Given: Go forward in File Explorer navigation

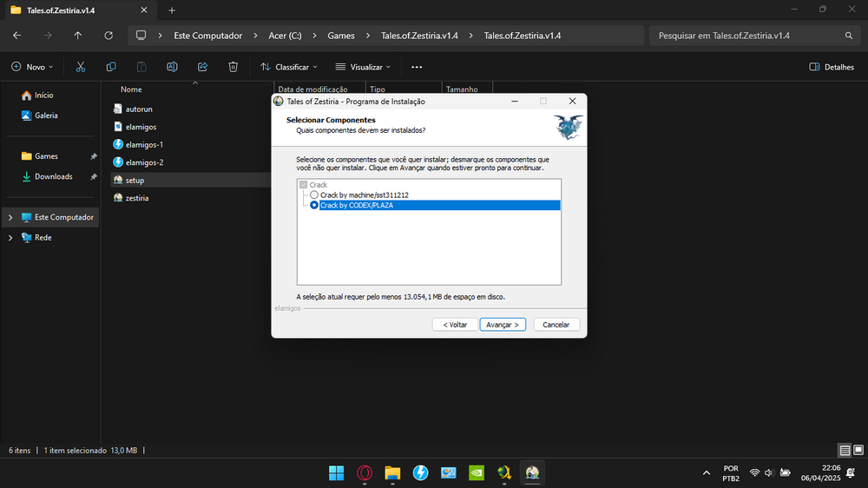Looking at the screenshot, I should coord(48,36).
